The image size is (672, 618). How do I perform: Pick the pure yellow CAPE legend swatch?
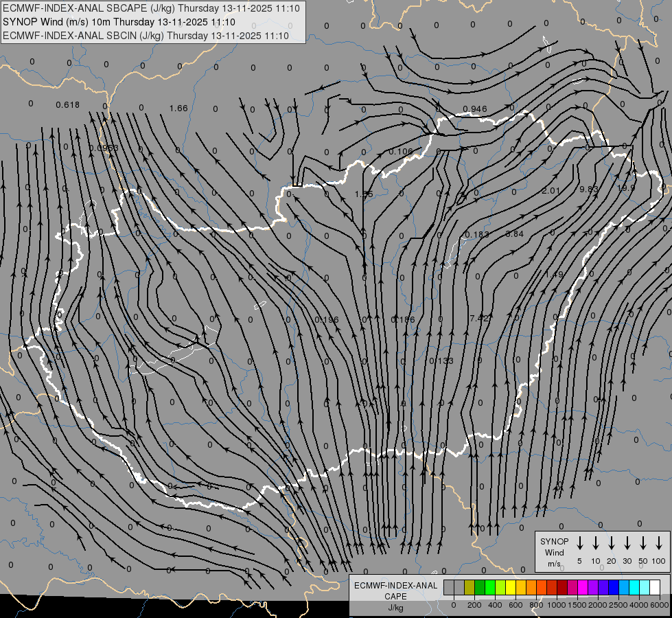511,587
